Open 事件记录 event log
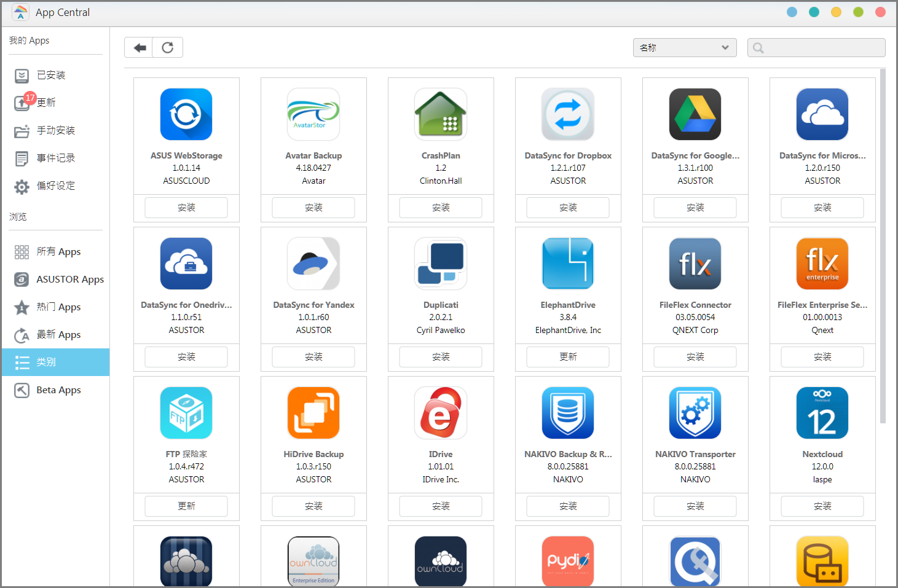 coord(55,158)
